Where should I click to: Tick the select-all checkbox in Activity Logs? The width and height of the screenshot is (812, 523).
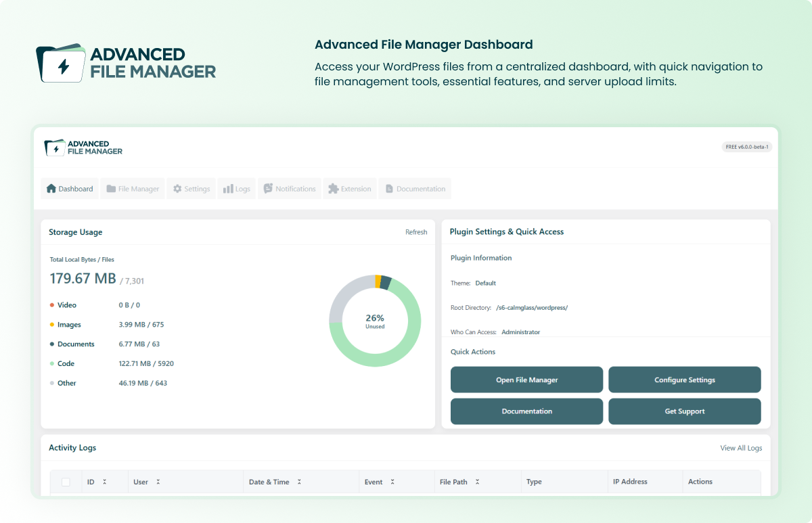click(x=66, y=482)
